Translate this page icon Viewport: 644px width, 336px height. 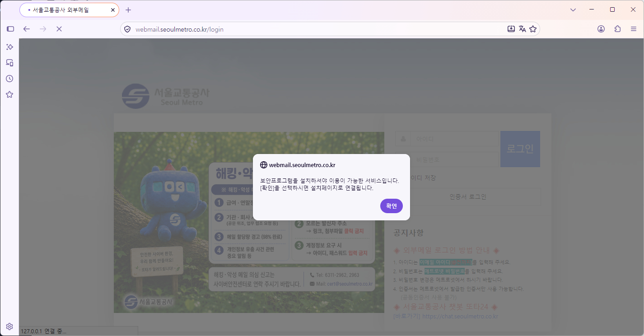(x=523, y=29)
